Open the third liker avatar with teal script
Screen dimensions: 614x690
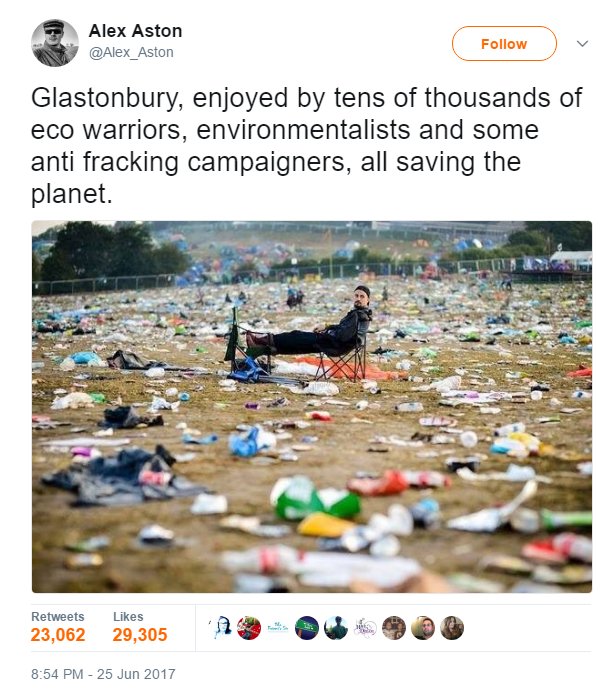click(279, 628)
